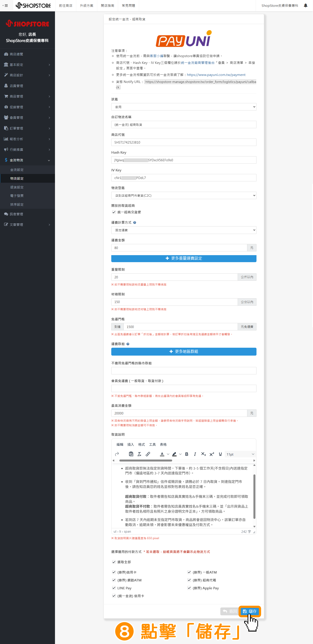This screenshot has height=644, width=313.
Task: Click the 免運門檻 amount field
Action: (x=180, y=327)
